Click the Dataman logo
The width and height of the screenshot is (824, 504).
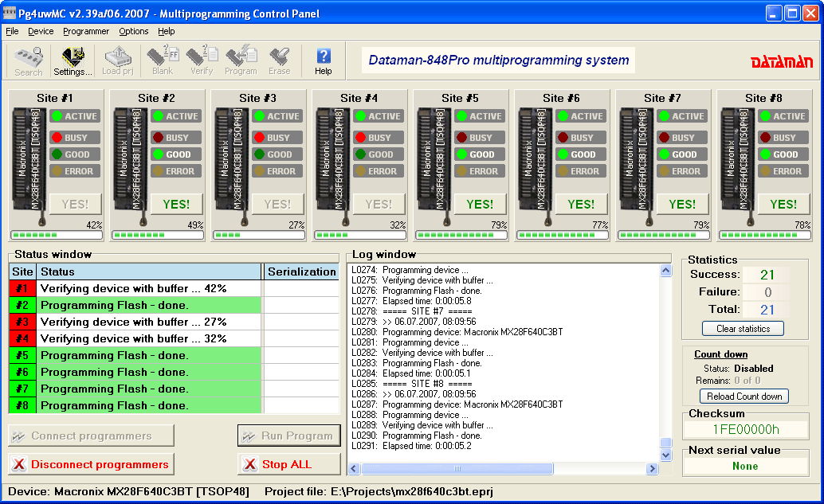pos(781,62)
